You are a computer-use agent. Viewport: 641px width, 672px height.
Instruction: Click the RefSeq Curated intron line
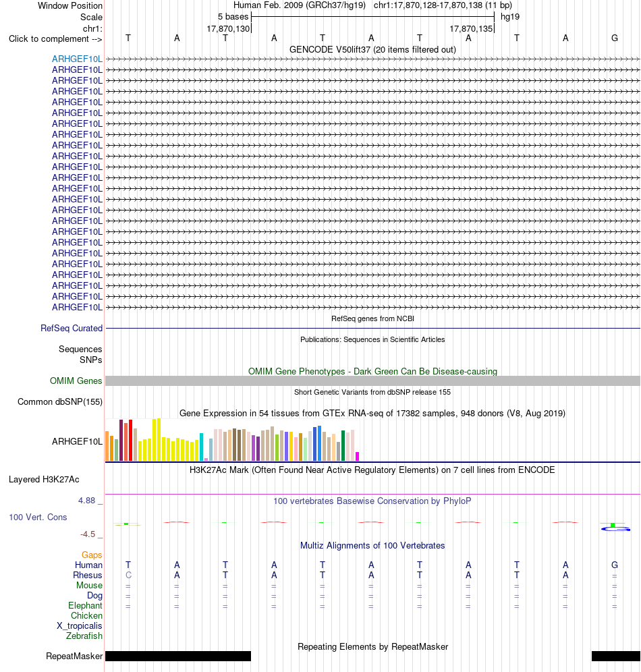372,329
